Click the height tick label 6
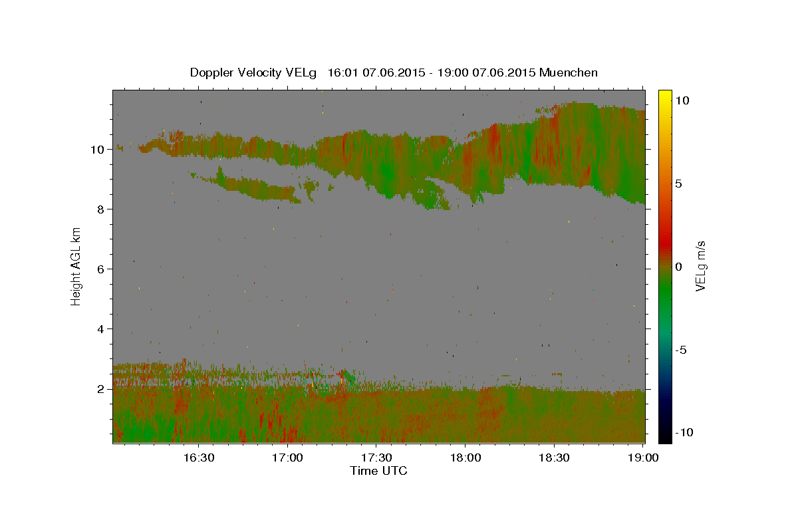The width and height of the screenshot is (798, 532). pos(101,269)
